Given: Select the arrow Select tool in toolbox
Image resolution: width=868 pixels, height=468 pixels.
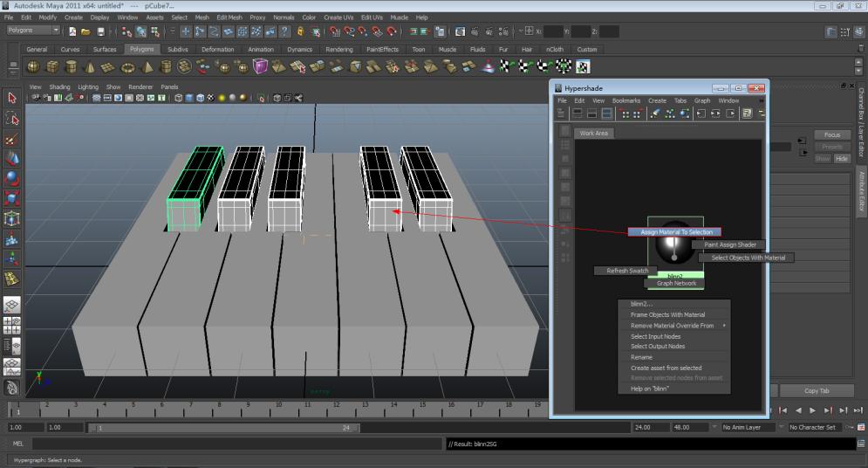Looking at the screenshot, I should coord(12,98).
